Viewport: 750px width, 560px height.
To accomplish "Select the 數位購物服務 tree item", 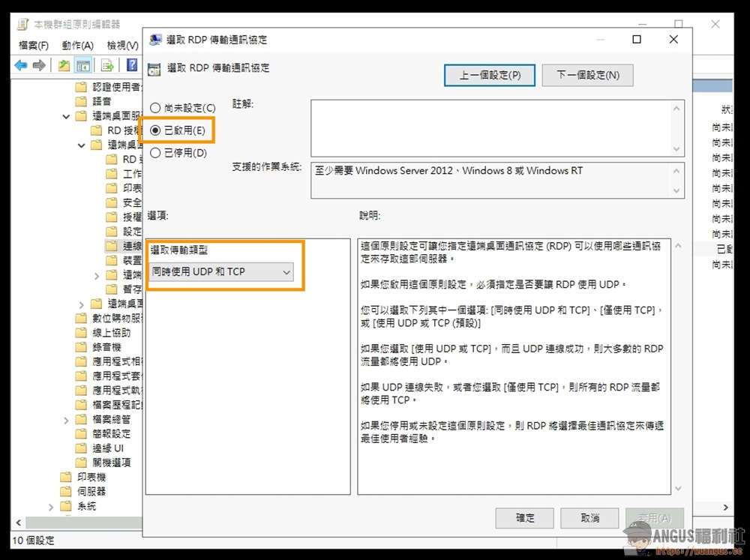I will 117,319.
